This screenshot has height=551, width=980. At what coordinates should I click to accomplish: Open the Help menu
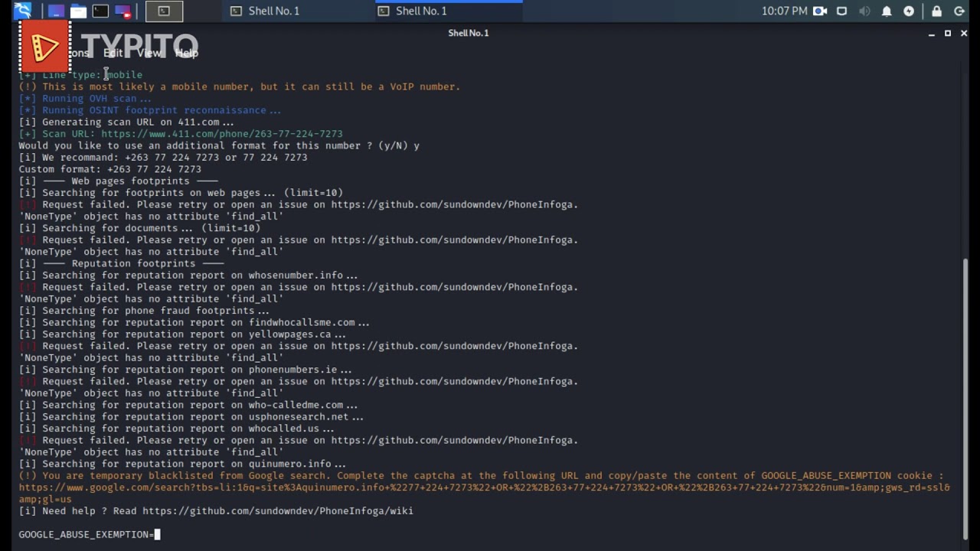(x=186, y=53)
